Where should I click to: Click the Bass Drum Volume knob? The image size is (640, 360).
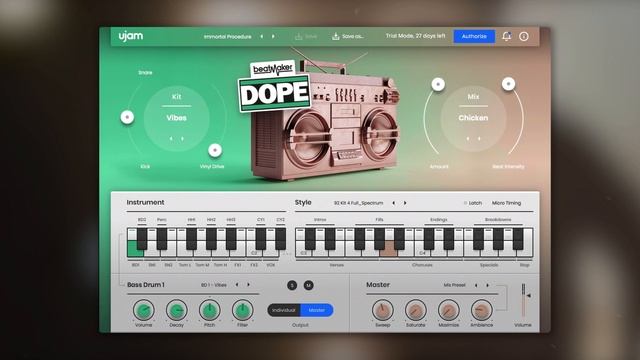point(144,311)
